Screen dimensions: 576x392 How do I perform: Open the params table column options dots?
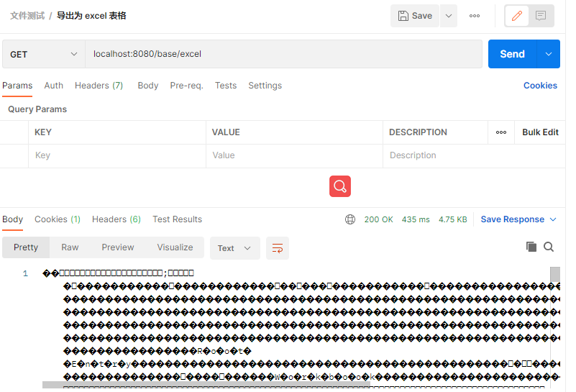coord(501,132)
